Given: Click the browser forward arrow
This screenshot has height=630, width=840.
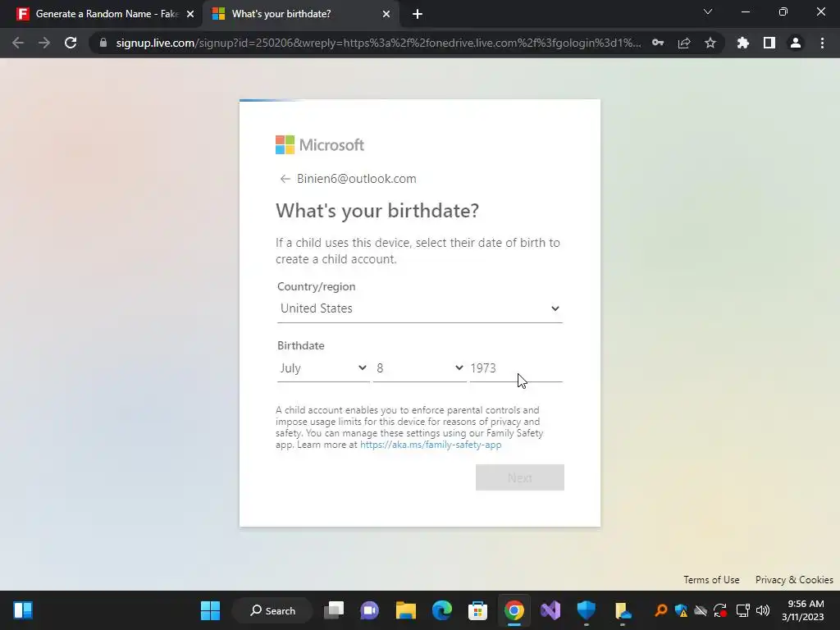Looking at the screenshot, I should coord(44,43).
